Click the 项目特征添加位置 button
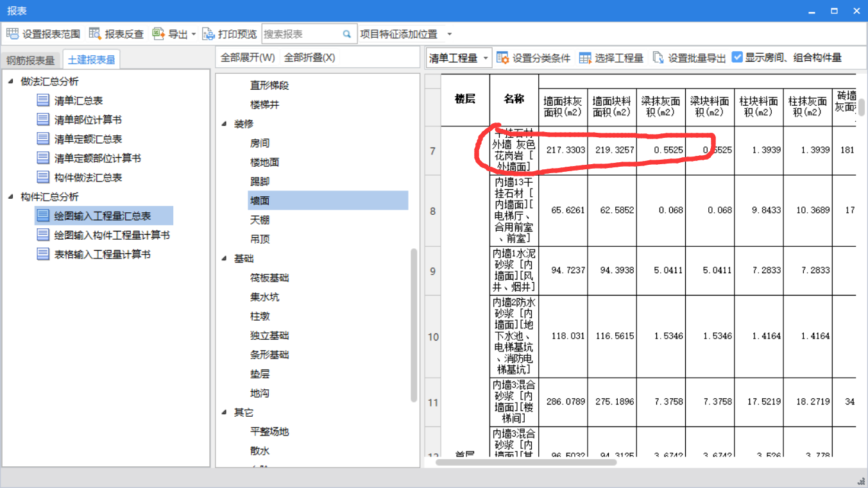Viewport: 868px width, 488px height. pos(399,35)
